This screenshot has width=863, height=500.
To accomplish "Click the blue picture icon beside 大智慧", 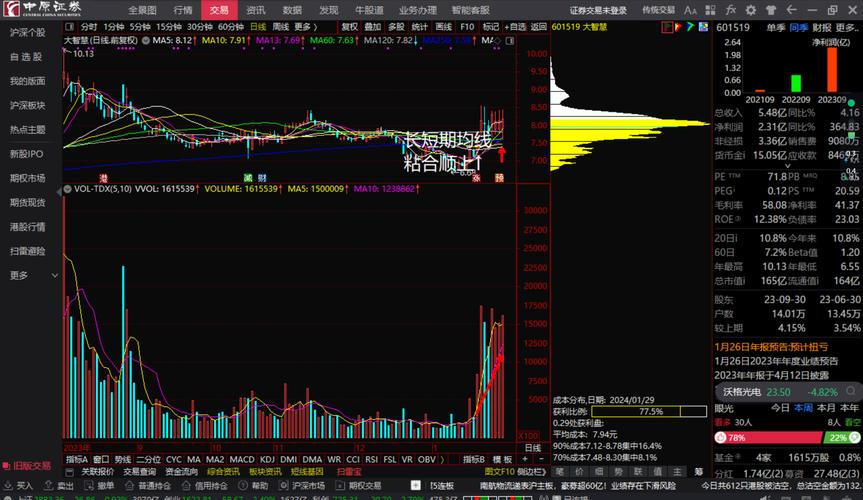I will 703,26.
